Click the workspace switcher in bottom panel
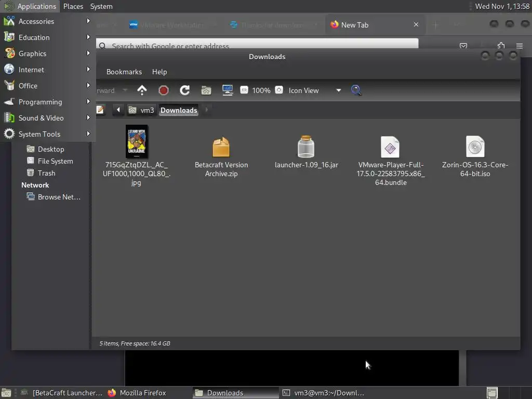This screenshot has width=532, height=399. (x=508, y=393)
